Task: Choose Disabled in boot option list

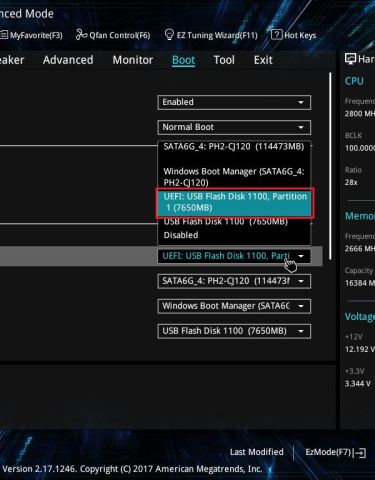Action: [x=234, y=235]
